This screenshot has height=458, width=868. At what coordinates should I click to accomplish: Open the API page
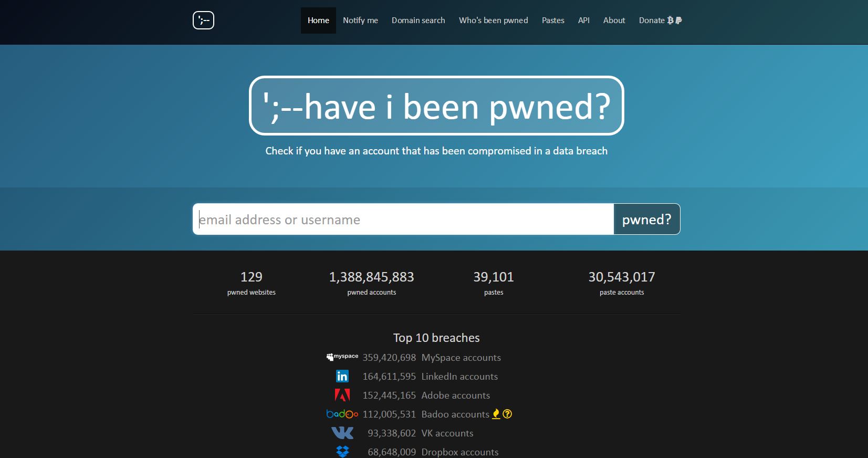coord(584,20)
